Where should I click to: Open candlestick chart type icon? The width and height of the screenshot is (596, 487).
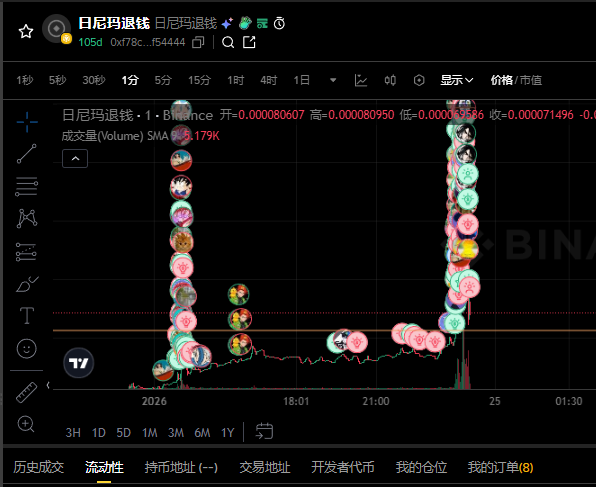[390, 80]
